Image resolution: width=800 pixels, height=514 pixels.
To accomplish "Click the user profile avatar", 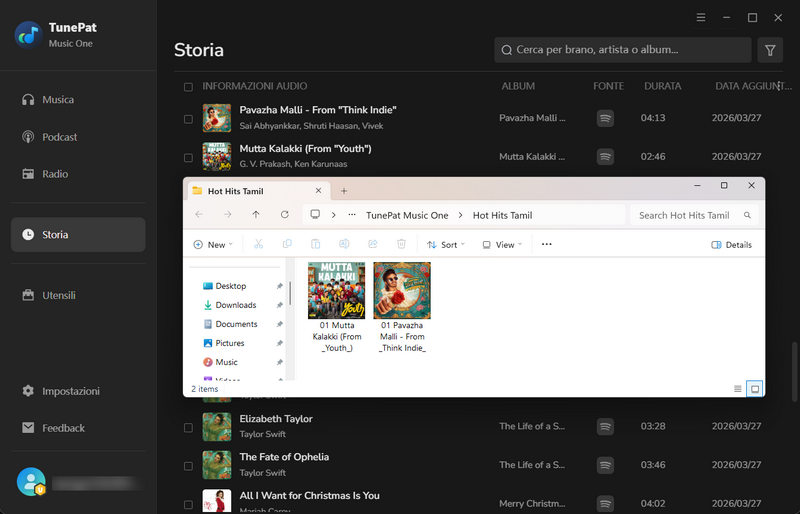I will (31, 481).
